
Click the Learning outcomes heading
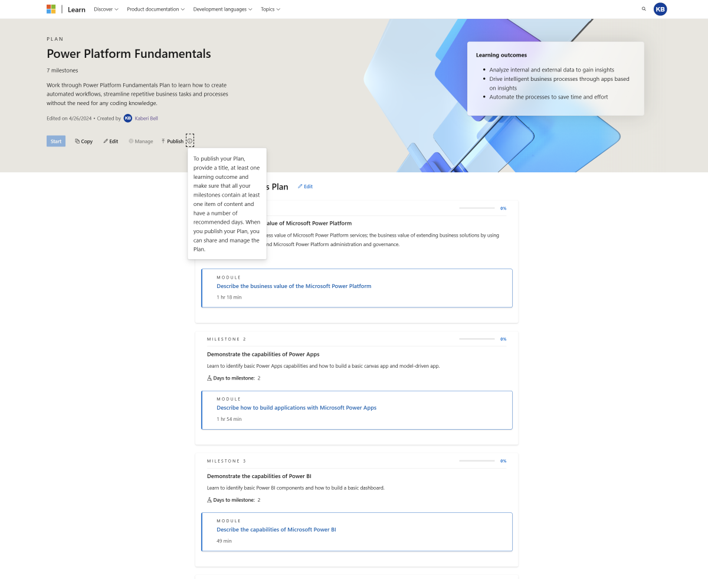click(x=501, y=55)
